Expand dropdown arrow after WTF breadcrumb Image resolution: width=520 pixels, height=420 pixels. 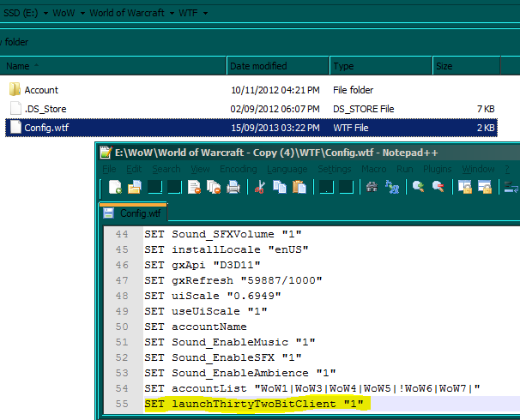[x=205, y=13]
